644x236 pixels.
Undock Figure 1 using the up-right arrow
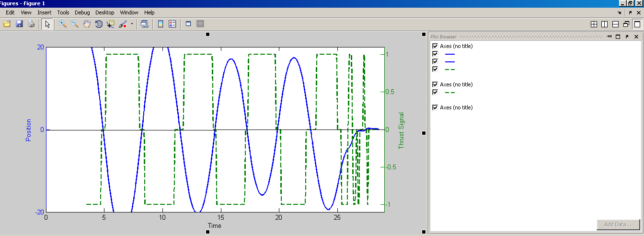[630, 12]
